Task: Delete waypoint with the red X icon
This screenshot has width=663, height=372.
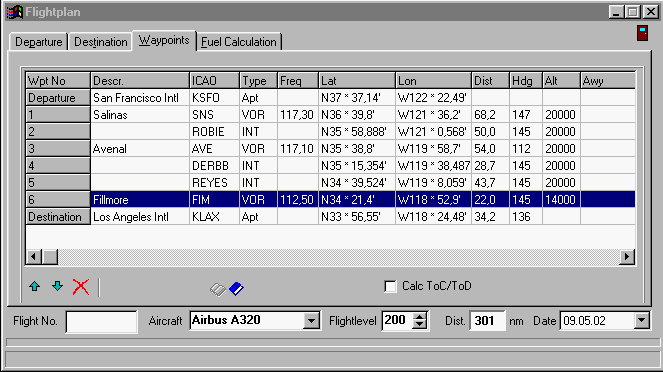Action: pyautogui.click(x=80, y=287)
